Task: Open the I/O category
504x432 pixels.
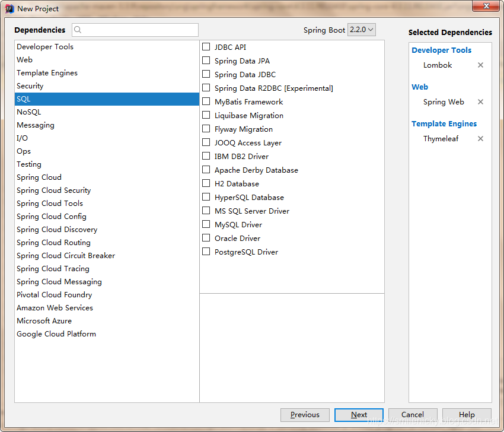Action: tap(107, 138)
